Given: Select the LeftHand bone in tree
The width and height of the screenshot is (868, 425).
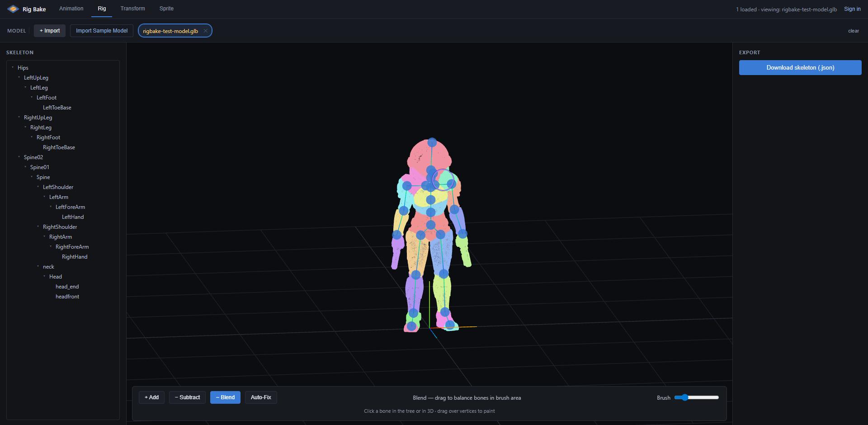Looking at the screenshot, I should point(73,217).
